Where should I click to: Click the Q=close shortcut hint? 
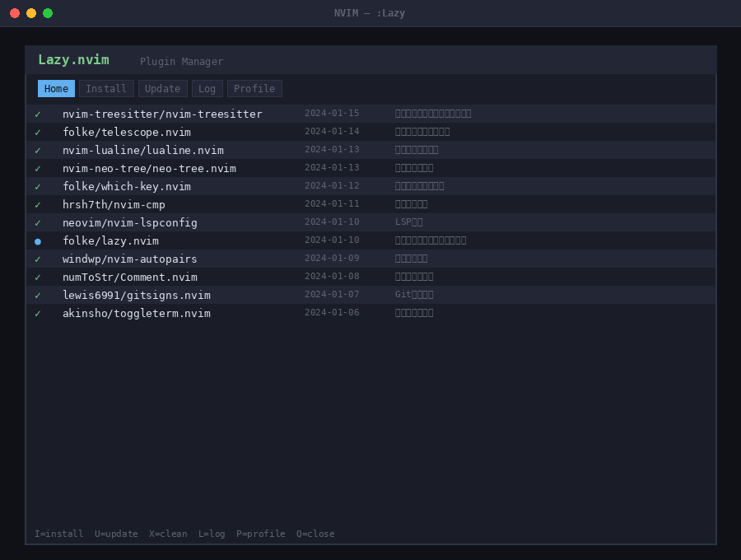(315, 534)
